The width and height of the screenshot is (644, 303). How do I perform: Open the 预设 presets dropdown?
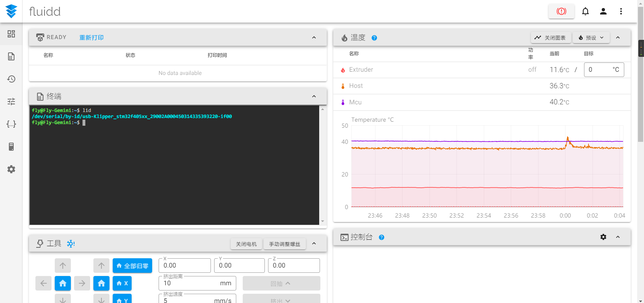591,37
